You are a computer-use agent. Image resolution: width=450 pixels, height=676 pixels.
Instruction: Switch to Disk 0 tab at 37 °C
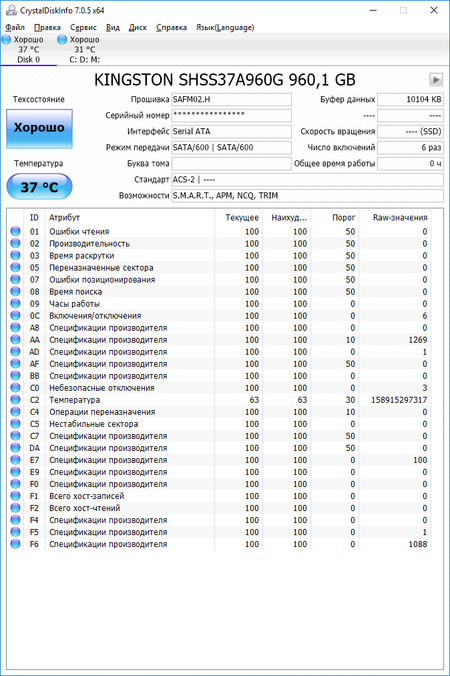[x=28, y=49]
